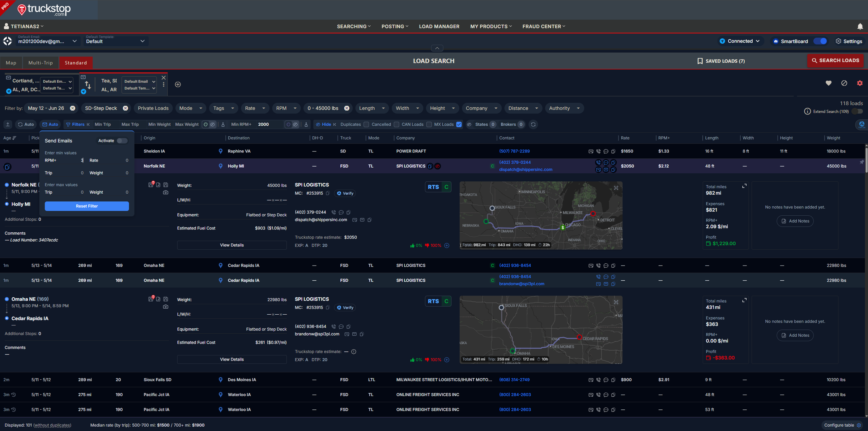Screen dimensions: 868x431
Task: Toggle the Auto email button
Action: click(x=50, y=124)
